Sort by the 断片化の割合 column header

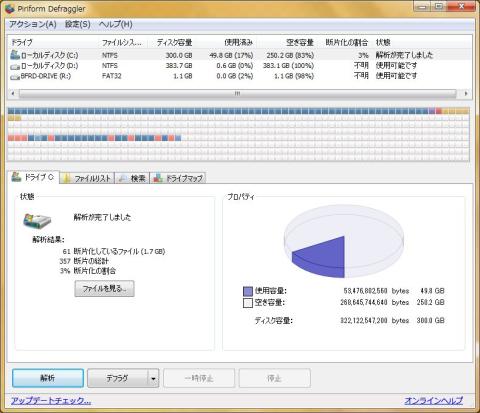[x=347, y=42]
